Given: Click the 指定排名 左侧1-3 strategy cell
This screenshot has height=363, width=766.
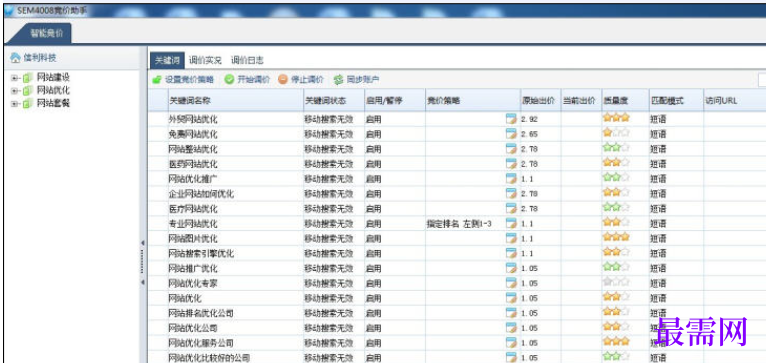Looking at the screenshot, I should click(459, 224).
